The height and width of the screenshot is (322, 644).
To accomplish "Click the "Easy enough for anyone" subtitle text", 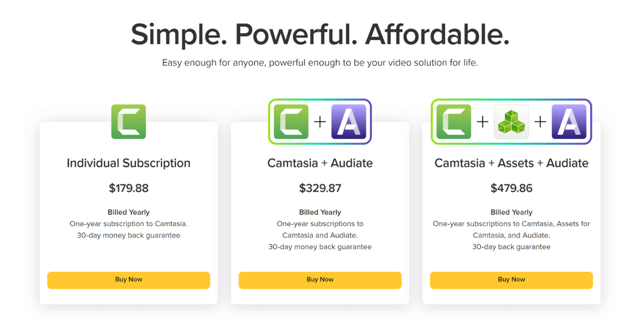I will point(320,63).
